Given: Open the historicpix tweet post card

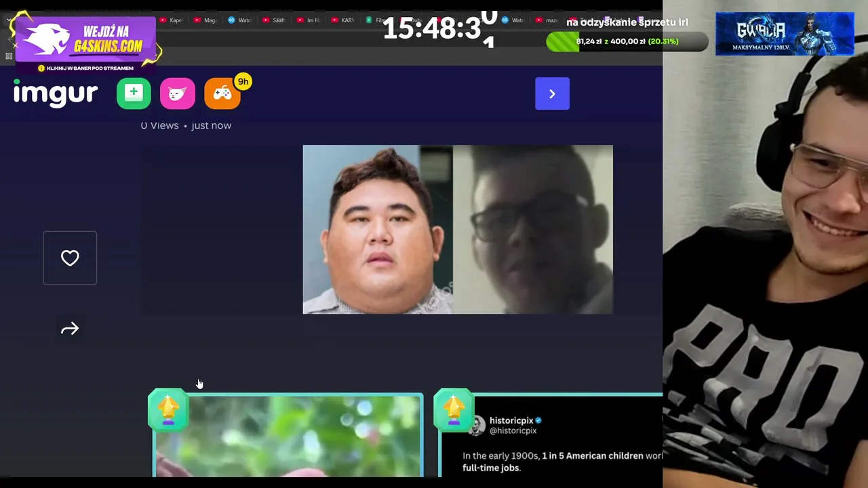Looking at the screenshot, I should tap(551, 436).
